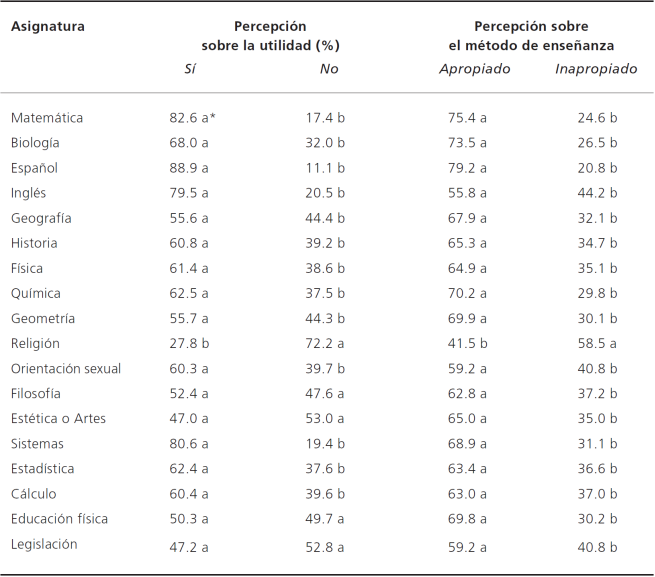
Task: Click the 'Percepción sobre el método de enseñanza' header
Action: point(530,36)
